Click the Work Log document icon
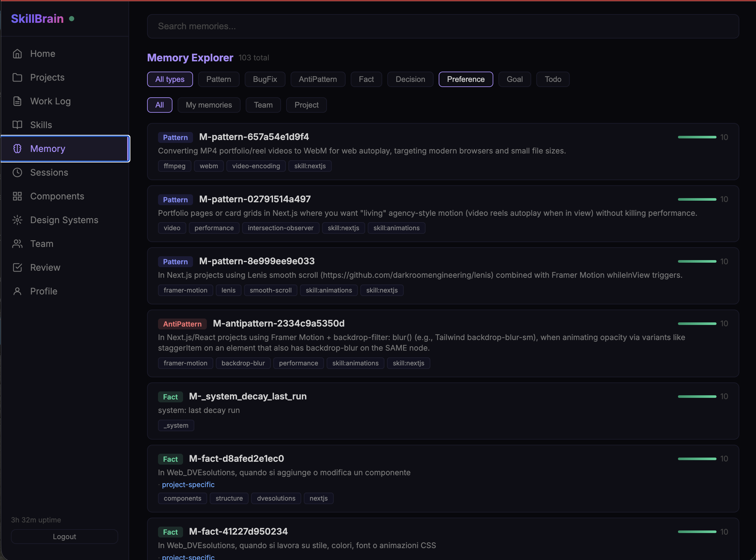The width and height of the screenshot is (756, 560). point(17,101)
